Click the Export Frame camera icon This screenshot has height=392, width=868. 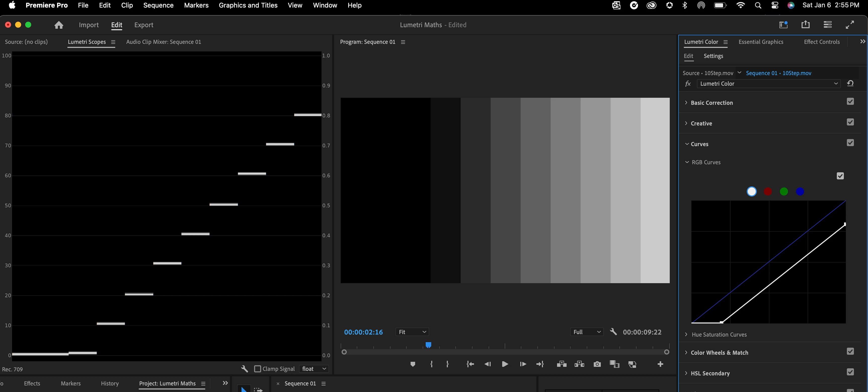597,364
